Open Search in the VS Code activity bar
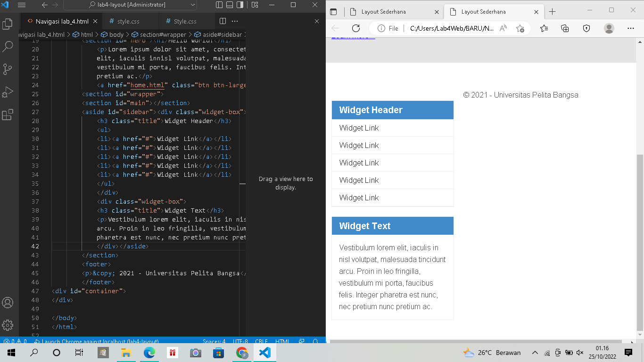The width and height of the screenshot is (644, 362). 8,46
